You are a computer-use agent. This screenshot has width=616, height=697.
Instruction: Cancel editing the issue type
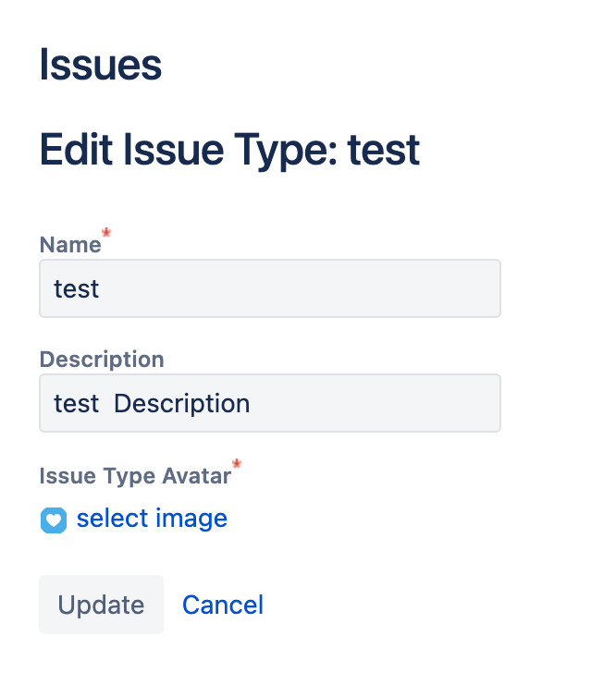pyautogui.click(x=223, y=605)
